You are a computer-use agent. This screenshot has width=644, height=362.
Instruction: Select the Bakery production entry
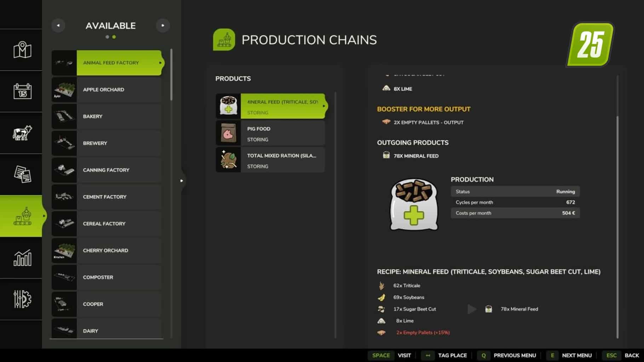(107, 117)
